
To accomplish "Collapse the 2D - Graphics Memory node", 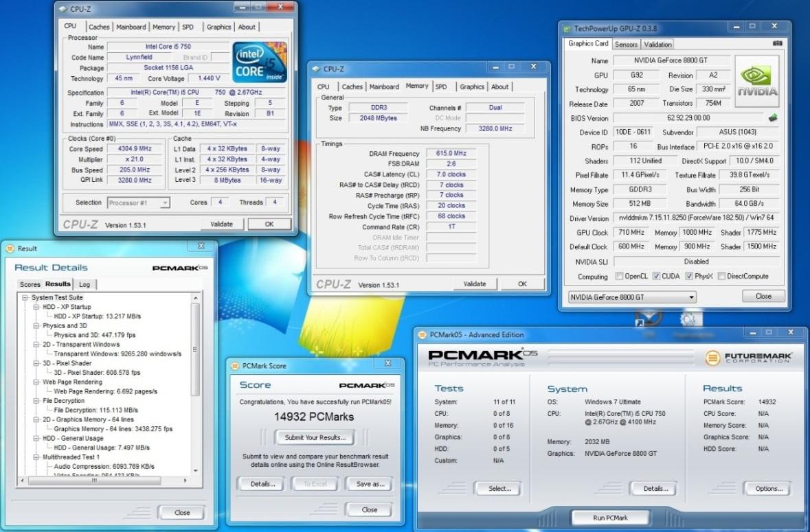I will coord(36,419).
